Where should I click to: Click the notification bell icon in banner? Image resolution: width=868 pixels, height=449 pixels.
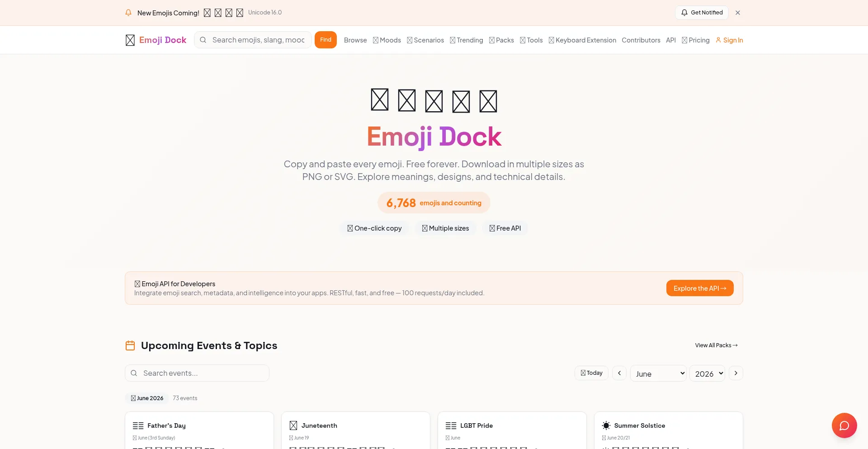click(x=128, y=13)
